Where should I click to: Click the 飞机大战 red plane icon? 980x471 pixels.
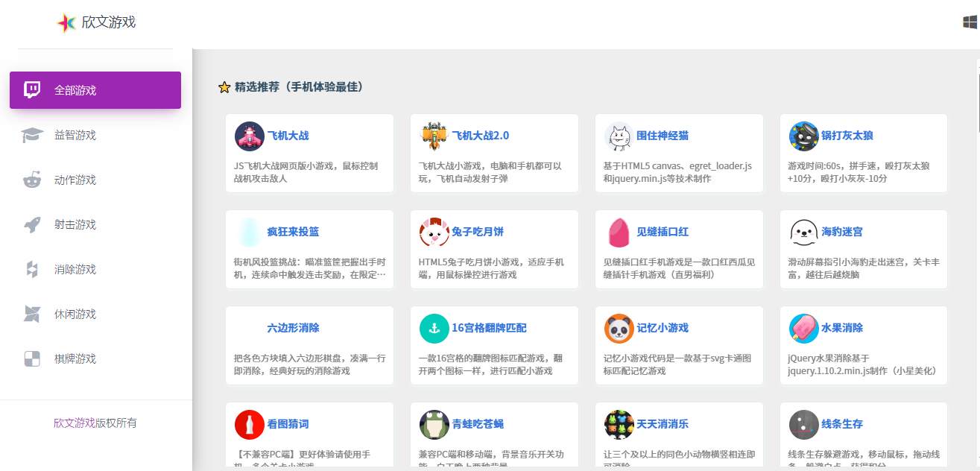point(250,136)
